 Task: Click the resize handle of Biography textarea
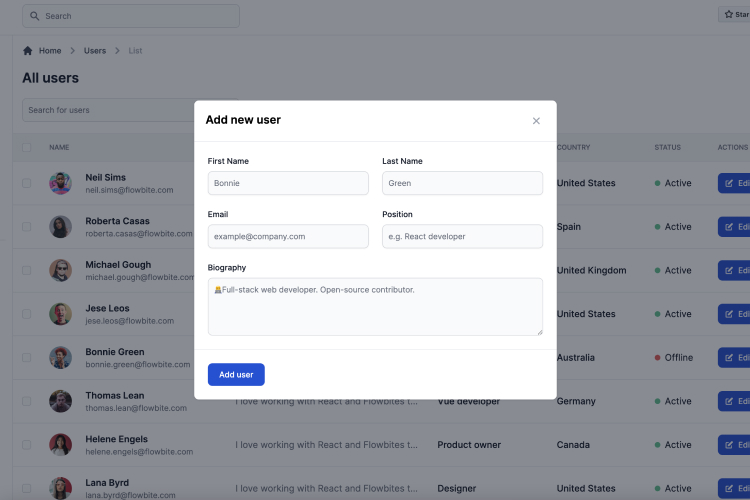click(x=540, y=332)
